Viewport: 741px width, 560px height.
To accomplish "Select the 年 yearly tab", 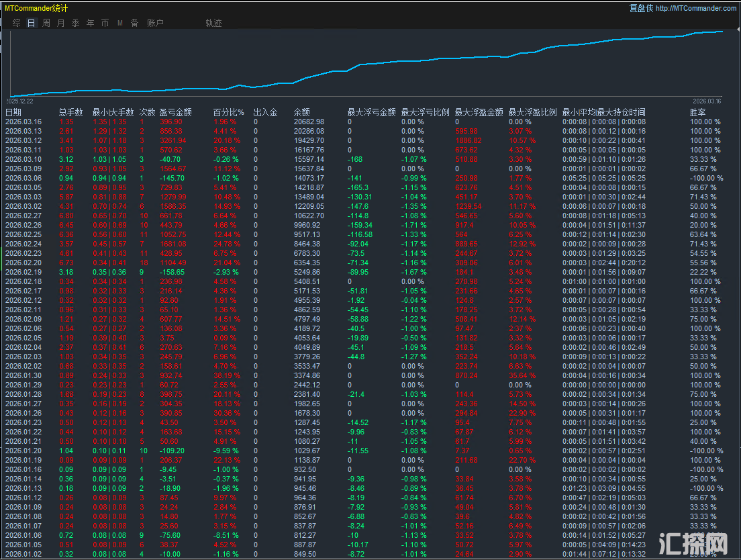I will [90, 23].
